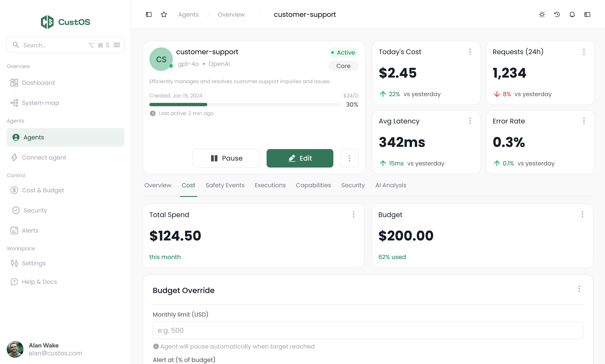605x364 pixels.
Task: Switch to the Executions tab
Action: tap(270, 185)
